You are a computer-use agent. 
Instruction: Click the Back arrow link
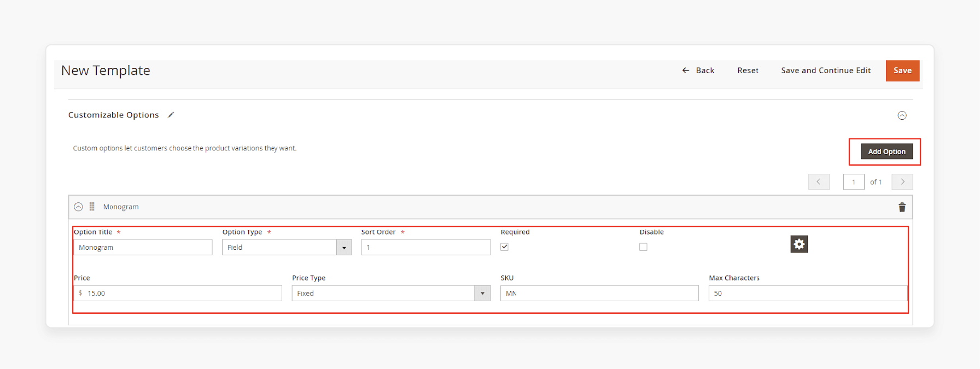pos(698,71)
